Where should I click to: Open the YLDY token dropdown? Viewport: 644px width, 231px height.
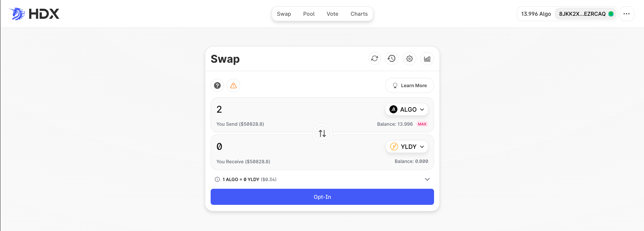click(x=407, y=147)
